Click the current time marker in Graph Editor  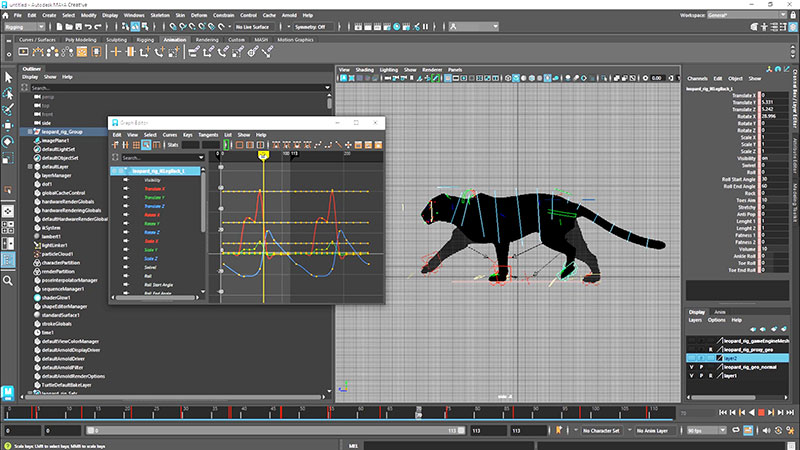[263, 155]
